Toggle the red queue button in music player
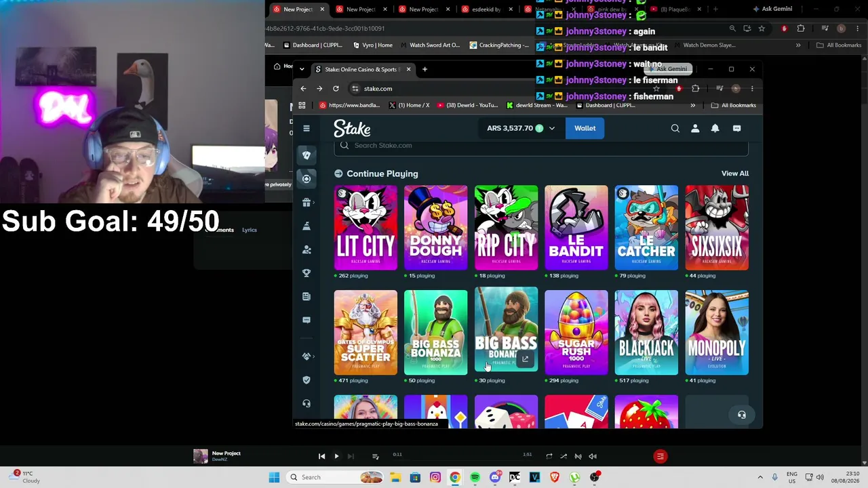The image size is (868, 488). coord(660,456)
